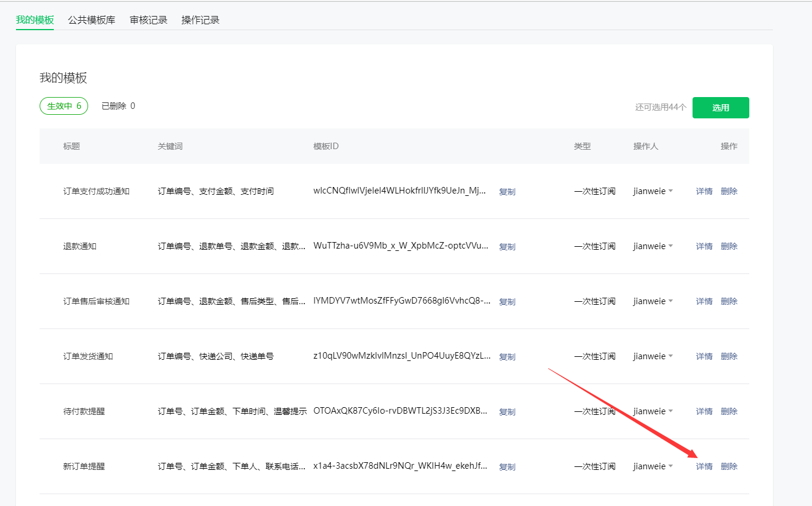This screenshot has width=812, height=506.
Task: Expand jianweie dropdown arrow in 新订单提醒 row
Action: (671, 466)
